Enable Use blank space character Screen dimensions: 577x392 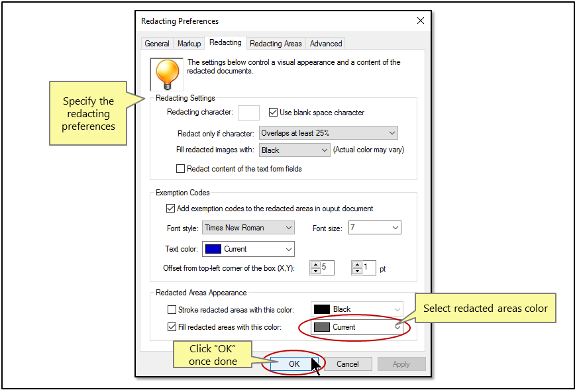click(274, 112)
